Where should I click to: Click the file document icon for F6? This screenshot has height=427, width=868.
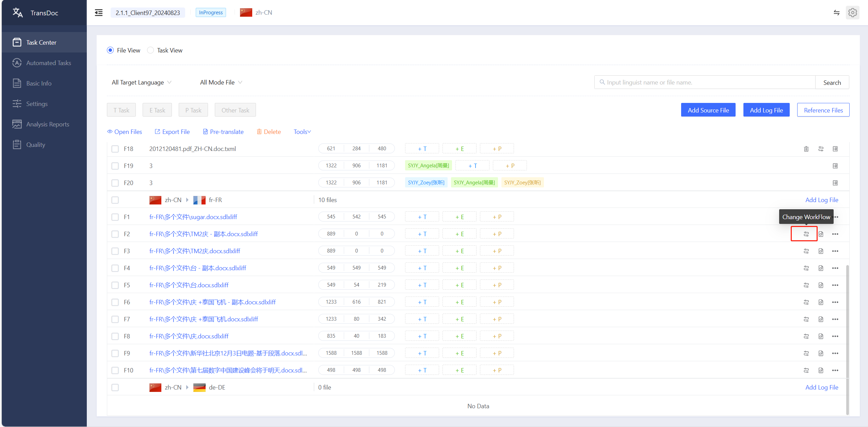coord(821,302)
